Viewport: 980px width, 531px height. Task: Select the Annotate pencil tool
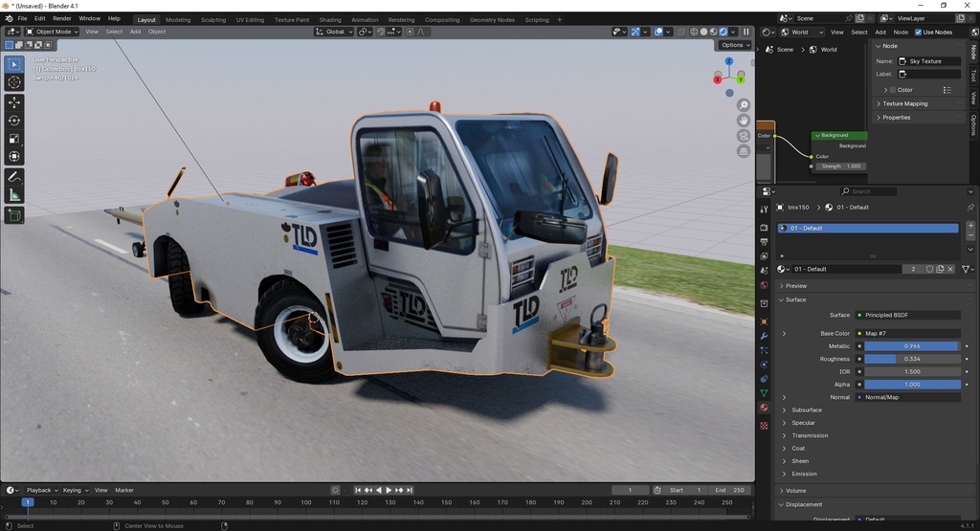14,177
